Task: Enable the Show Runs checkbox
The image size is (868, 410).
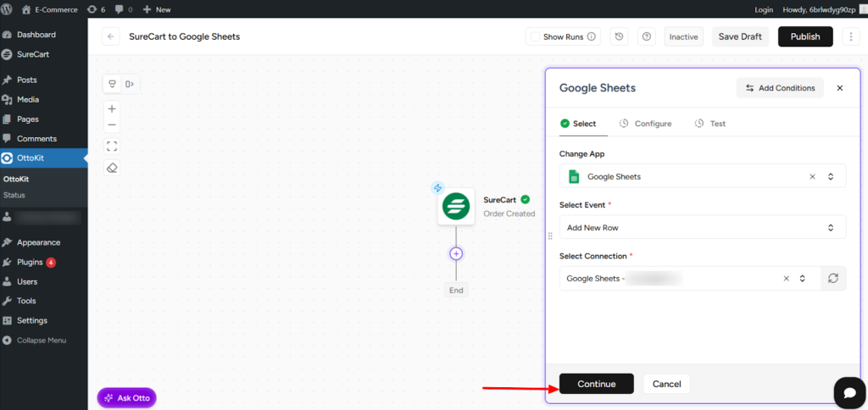Action: click(534, 36)
